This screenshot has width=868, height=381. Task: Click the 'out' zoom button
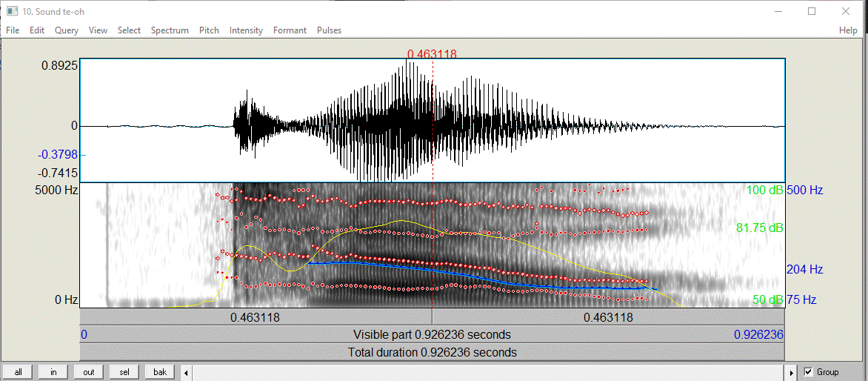(89, 371)
